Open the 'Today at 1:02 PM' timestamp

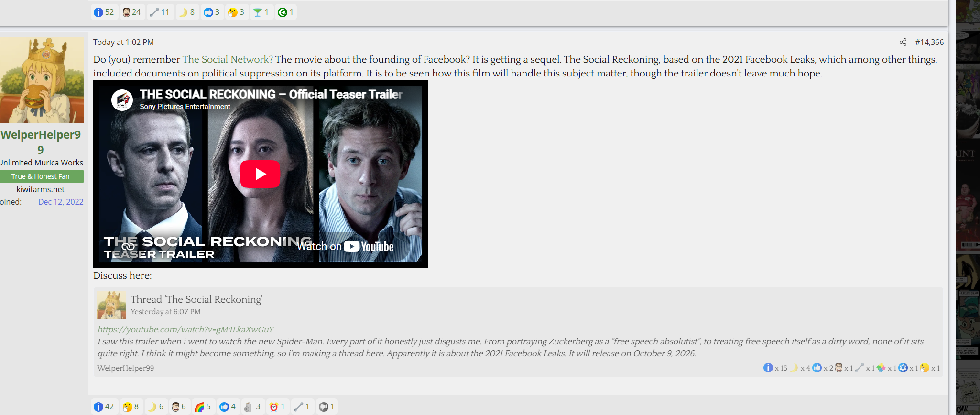(x=123, y=42)
